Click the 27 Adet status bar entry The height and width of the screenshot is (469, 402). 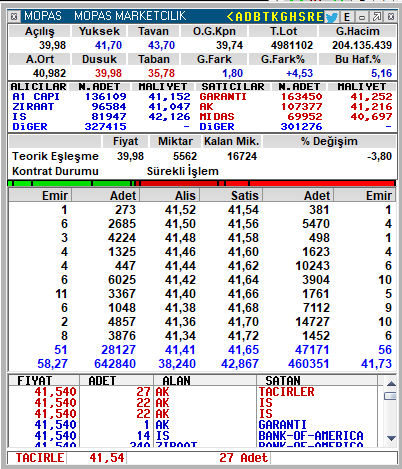click(243, 458)
